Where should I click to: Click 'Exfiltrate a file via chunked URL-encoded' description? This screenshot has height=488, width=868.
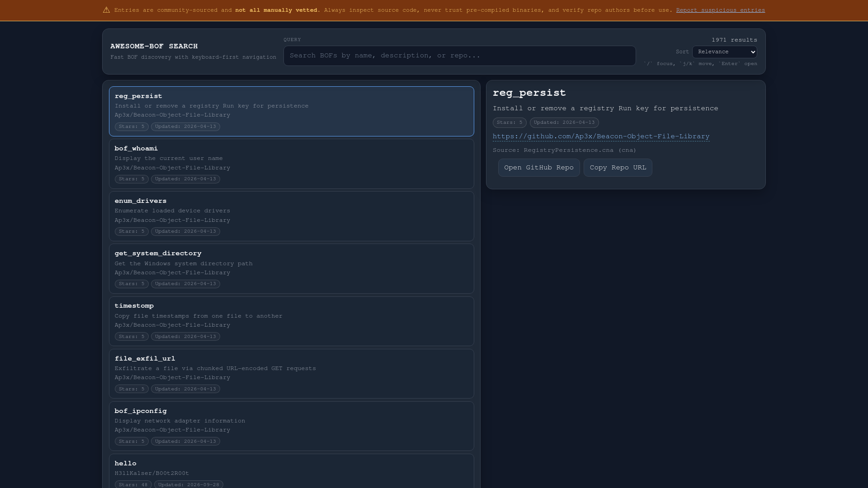215,368
